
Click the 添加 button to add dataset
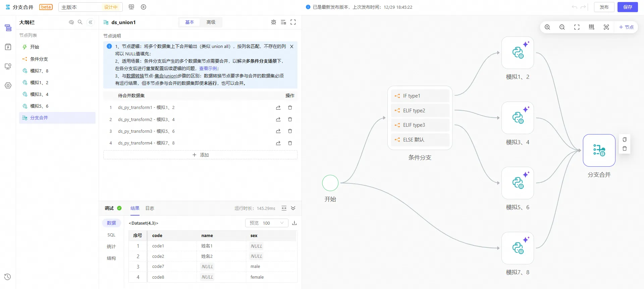(200, 155)
